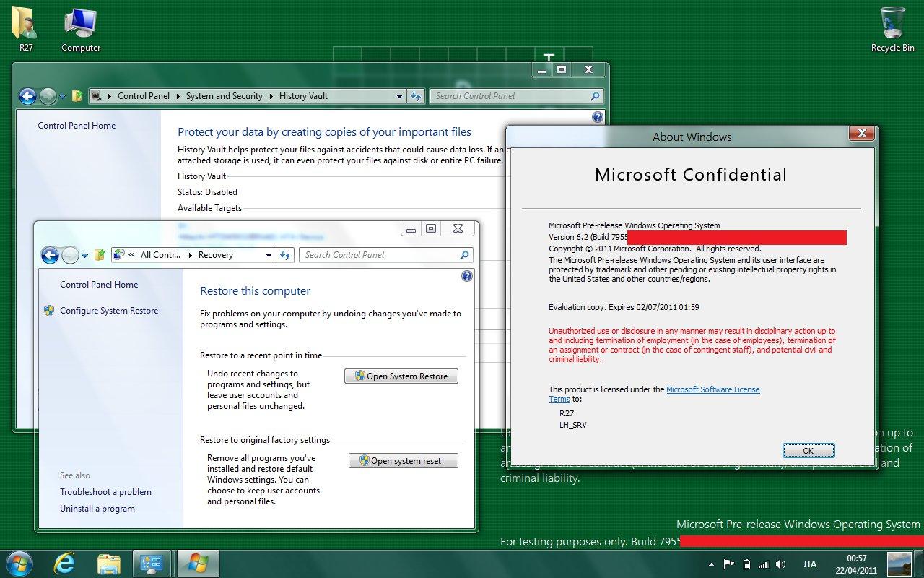924x578 pixels.
Task: Open the Recycle Bin desktop icon
Action: click(x=892, y=30)
